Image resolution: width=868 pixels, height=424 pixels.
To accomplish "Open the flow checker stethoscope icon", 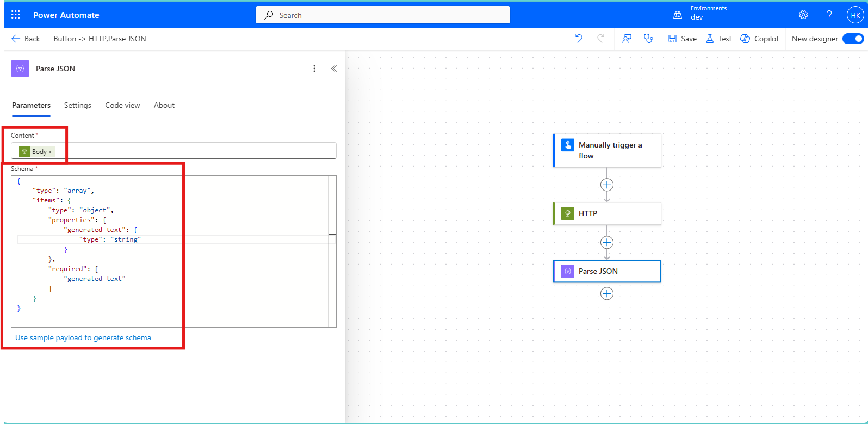I will coord(648,39).
